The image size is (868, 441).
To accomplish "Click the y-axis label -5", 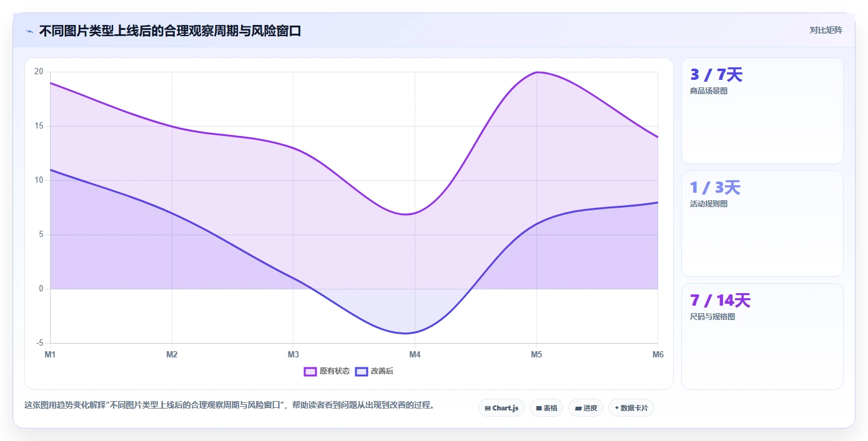I will point(40,343).
